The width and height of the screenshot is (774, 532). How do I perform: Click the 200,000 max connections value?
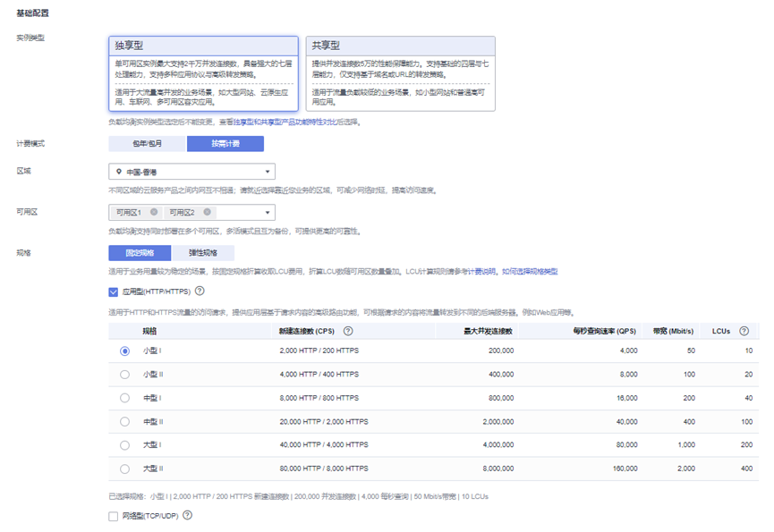click(x=501, y=350)
